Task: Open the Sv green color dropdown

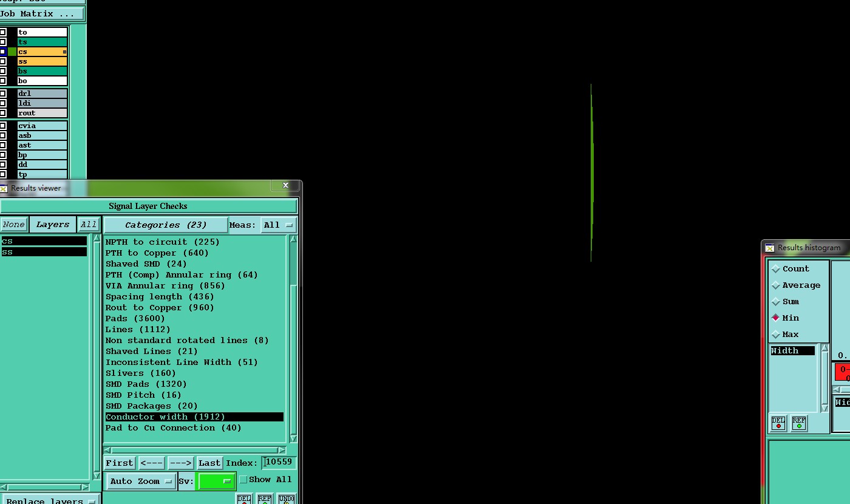Action: click(x=217, y=481)
